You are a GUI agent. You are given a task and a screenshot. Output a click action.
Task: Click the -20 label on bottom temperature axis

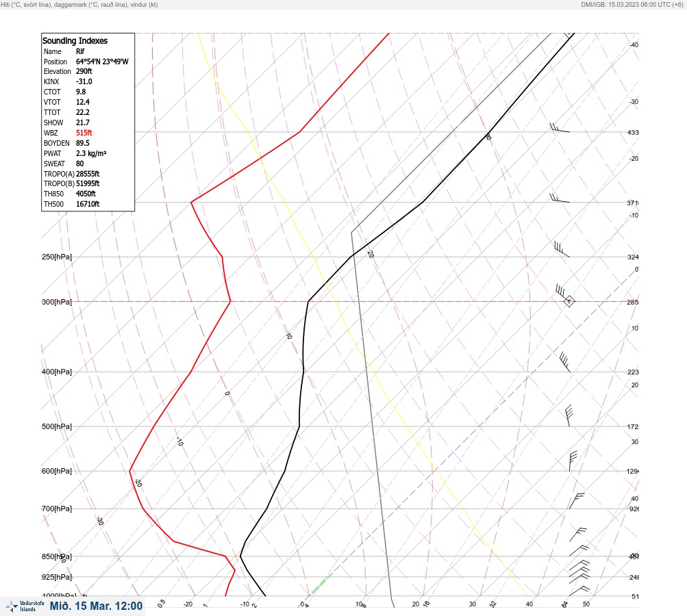tap(188, 604)
